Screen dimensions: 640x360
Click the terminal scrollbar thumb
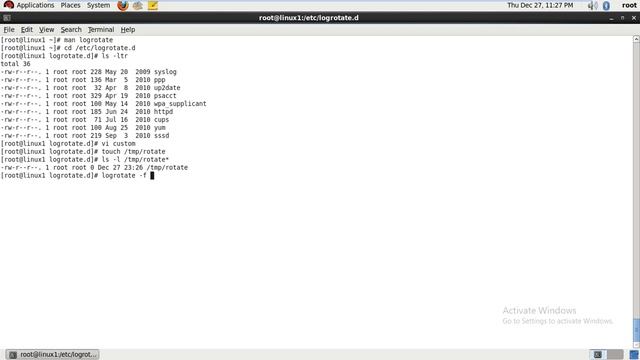click(x=636, y=330)
